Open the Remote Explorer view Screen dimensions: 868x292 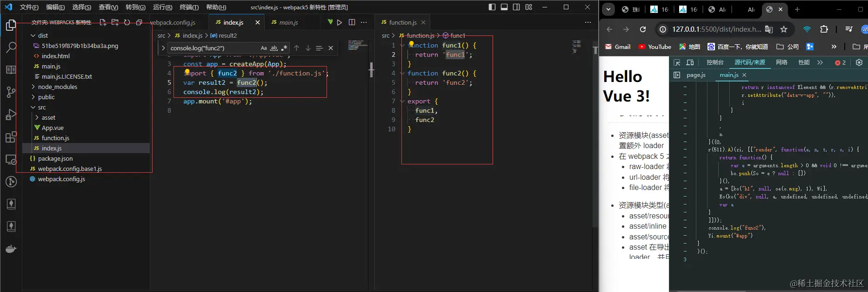coord(11,159)
